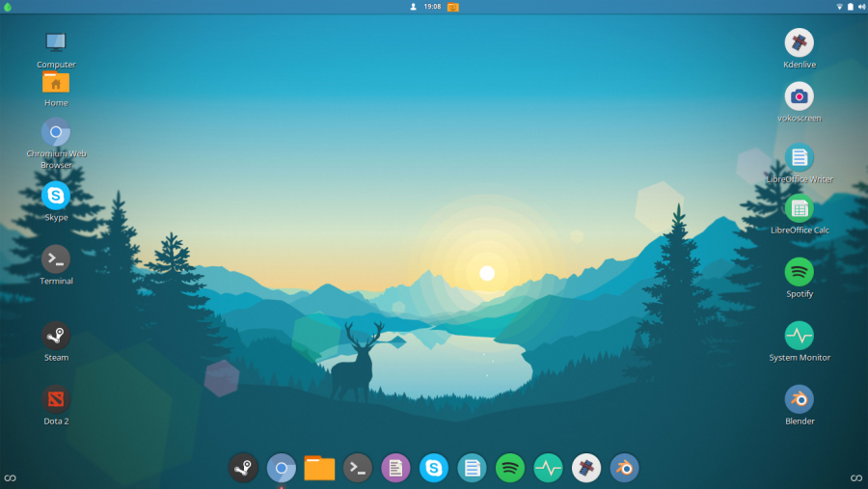868x489 pixels.
Task: Click the battery indicator in top panel
Action: [851, 7]
